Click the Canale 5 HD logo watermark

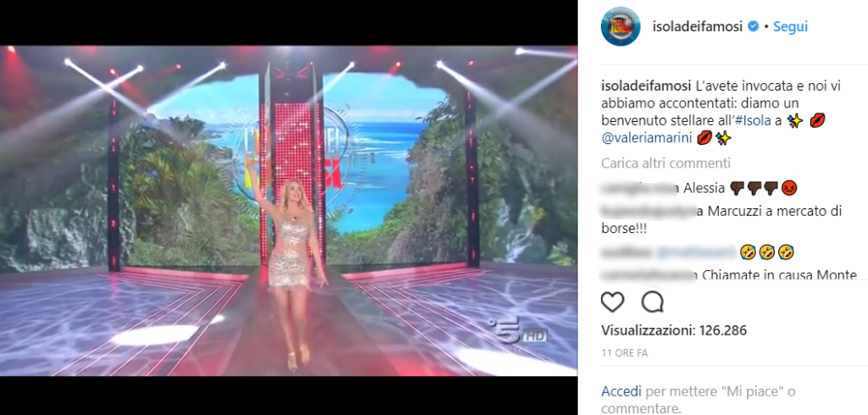click(520, 333)
